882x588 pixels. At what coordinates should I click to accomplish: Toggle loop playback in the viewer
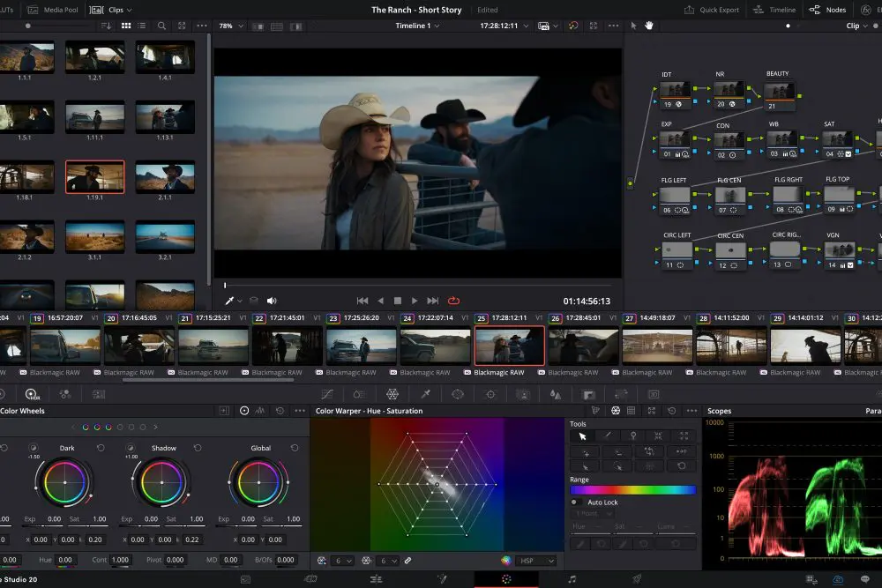tap(452, 300)
